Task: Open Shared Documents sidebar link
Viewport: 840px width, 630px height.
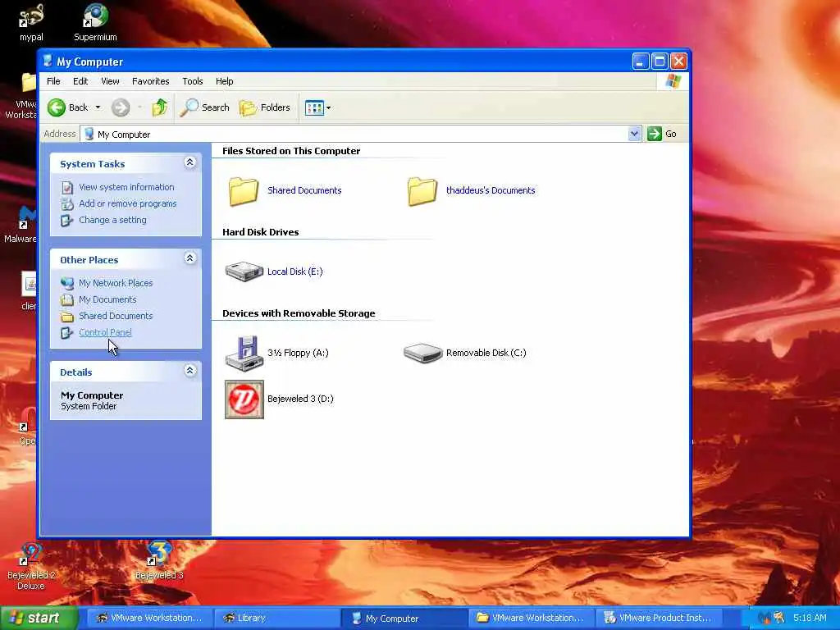Action: click(x=116, y=316)
